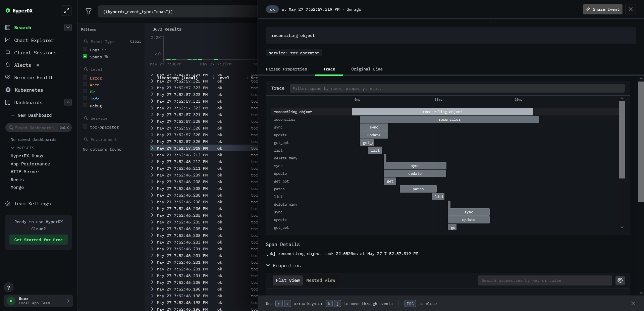Viewport: 644px width, 311px height.
Task: Click Get Started for Free
Action: 39,240
